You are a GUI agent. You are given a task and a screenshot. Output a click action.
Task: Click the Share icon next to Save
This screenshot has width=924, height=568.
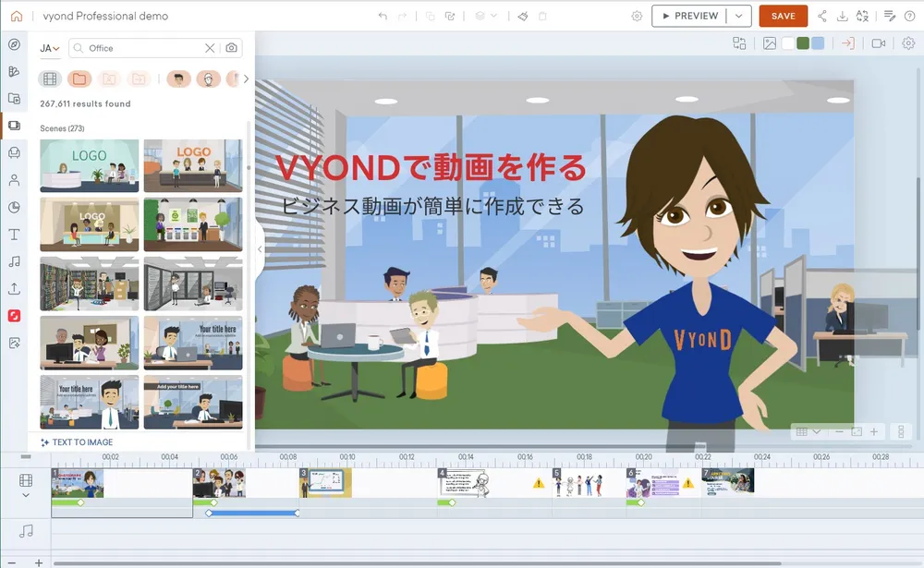822,16
